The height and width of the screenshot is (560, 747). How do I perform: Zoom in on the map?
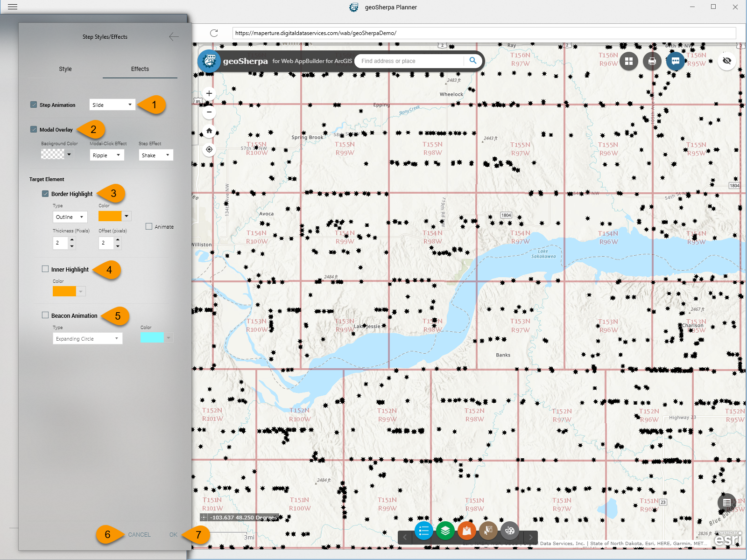coord(209,93)
